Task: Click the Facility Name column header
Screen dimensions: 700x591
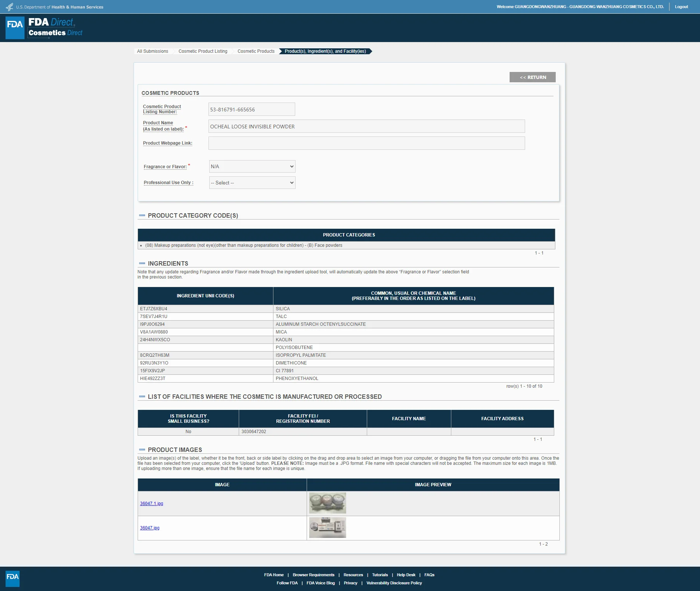Action: click(409, 419)
